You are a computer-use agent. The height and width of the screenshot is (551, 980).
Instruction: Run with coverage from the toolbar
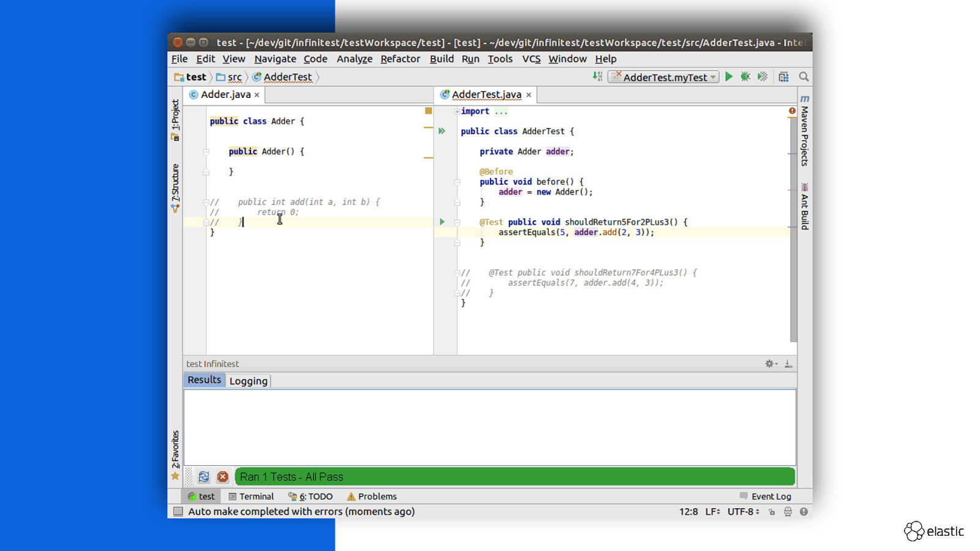coord(763,77)
